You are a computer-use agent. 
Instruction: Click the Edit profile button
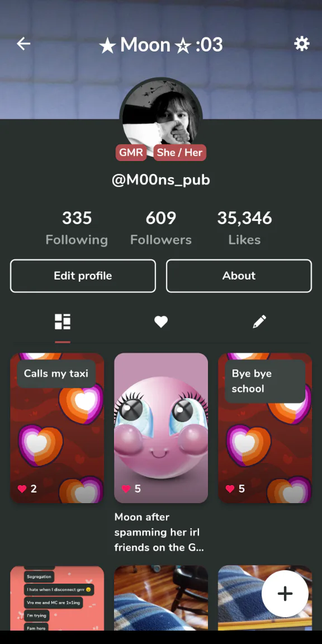tap(83, 276)
